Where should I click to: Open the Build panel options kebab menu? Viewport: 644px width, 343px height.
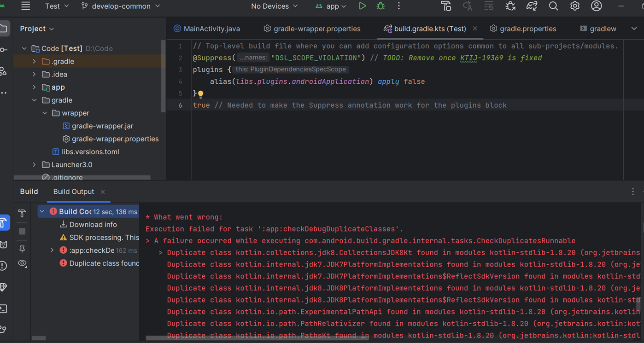point(632,192)
